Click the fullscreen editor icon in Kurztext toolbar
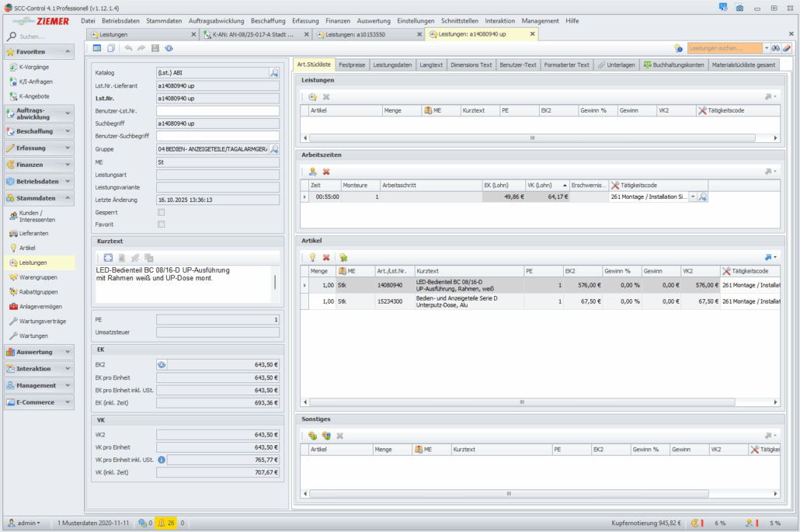 [108, 257]
